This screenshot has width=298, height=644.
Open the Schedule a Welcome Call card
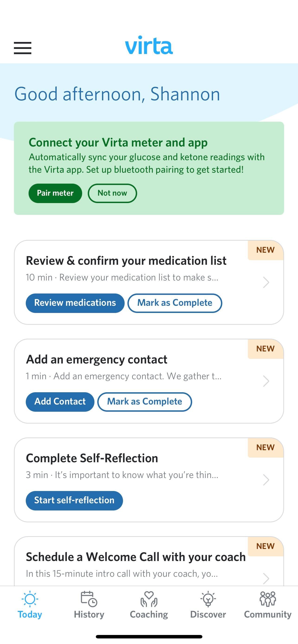coord(136,558)
